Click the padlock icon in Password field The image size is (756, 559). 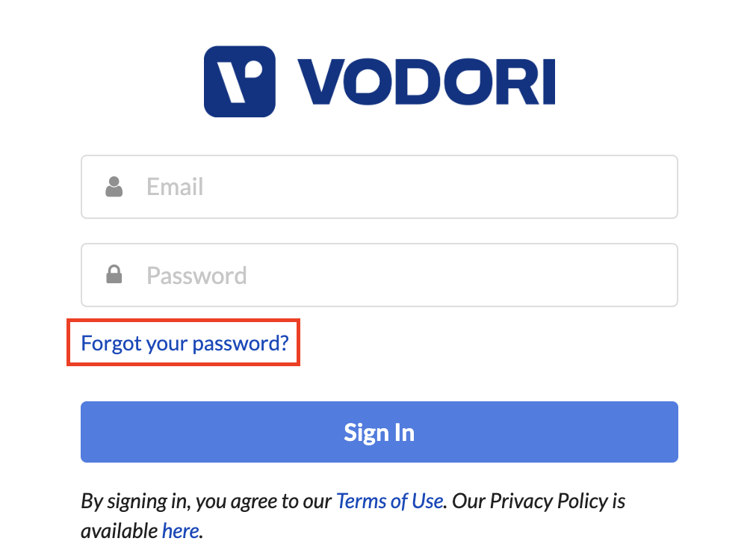(114, 275)
